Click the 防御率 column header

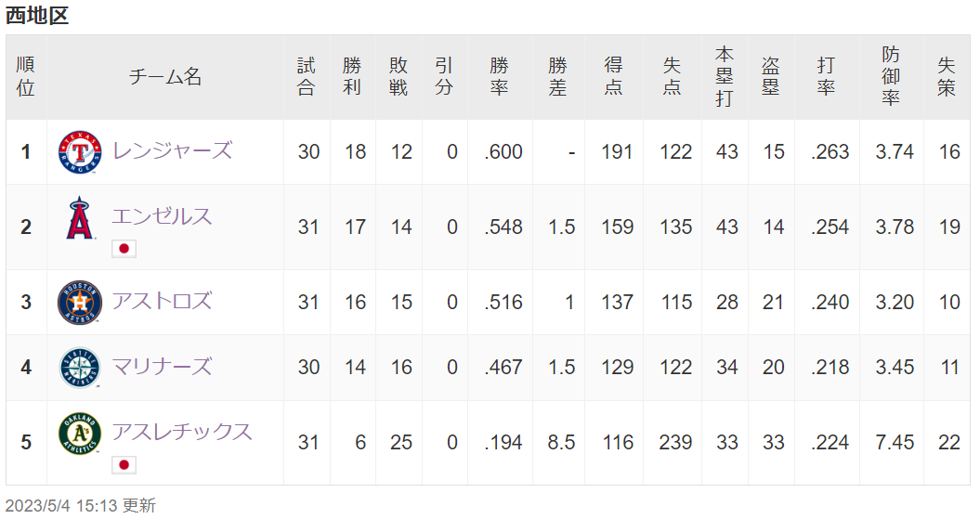tap(891, 77)
